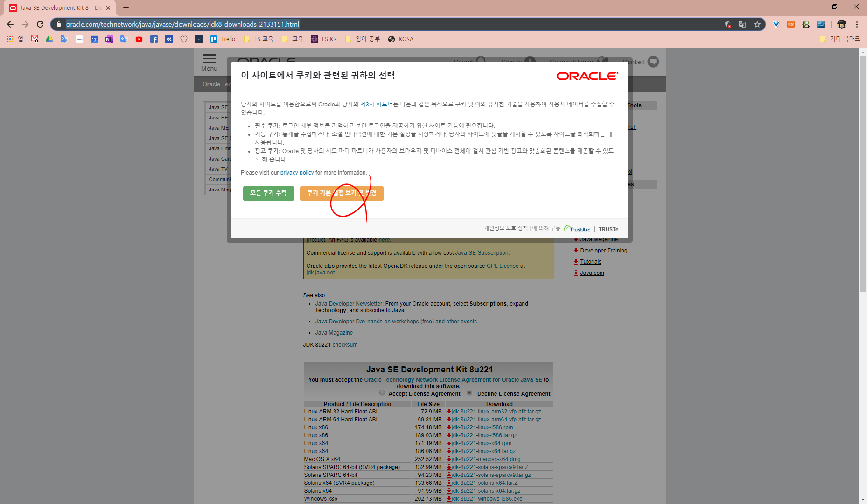Open the Java SE Subscription link
The image size is (867, 504).
(x=482, y=253)
